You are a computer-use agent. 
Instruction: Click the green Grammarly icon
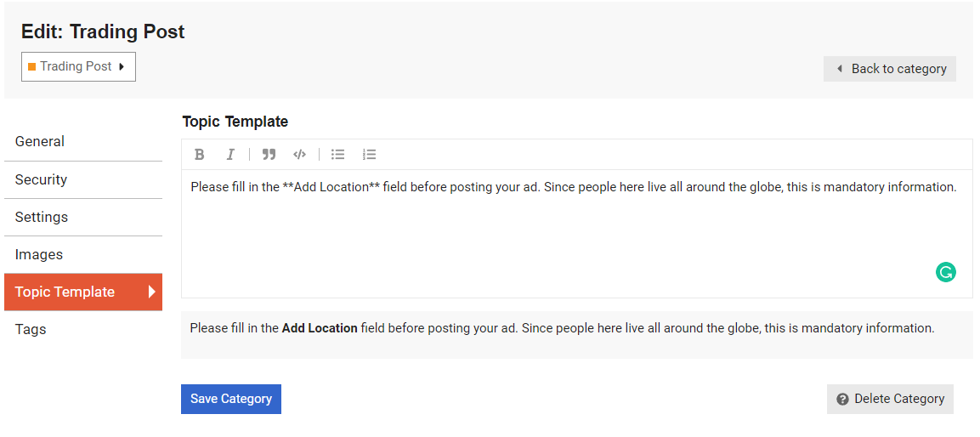point(945,272)
